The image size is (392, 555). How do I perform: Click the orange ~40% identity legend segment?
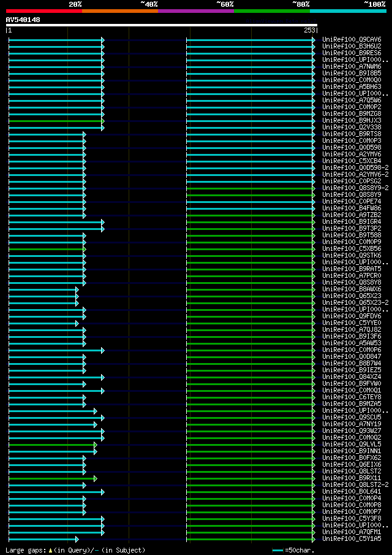[120, 11]
